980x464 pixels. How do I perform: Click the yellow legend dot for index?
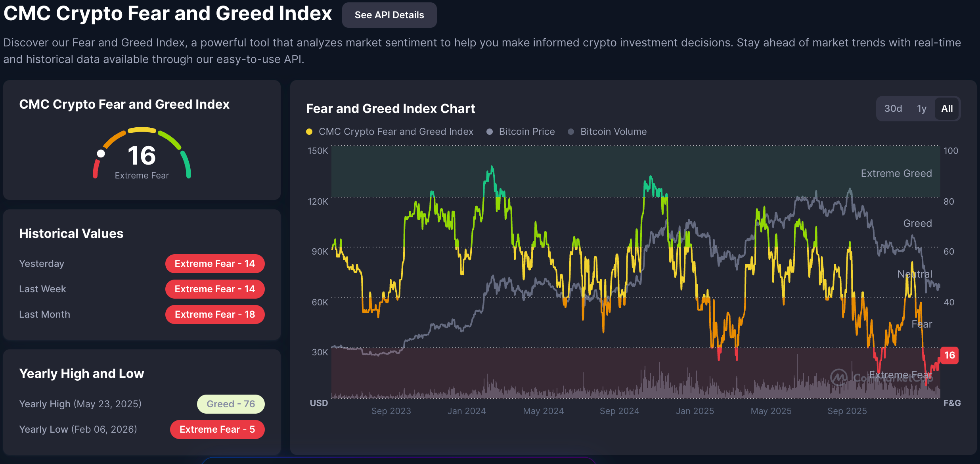[x=309, y=132]
